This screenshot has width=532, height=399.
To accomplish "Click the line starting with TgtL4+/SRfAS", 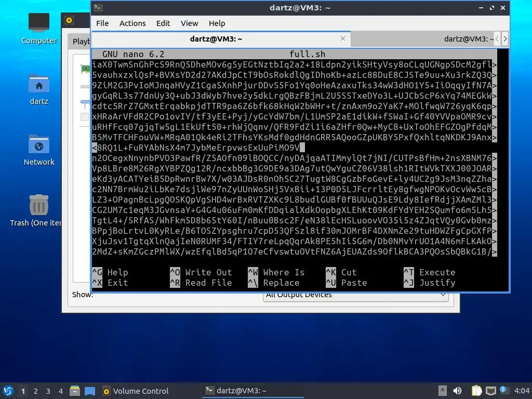I will pos(295,220).
